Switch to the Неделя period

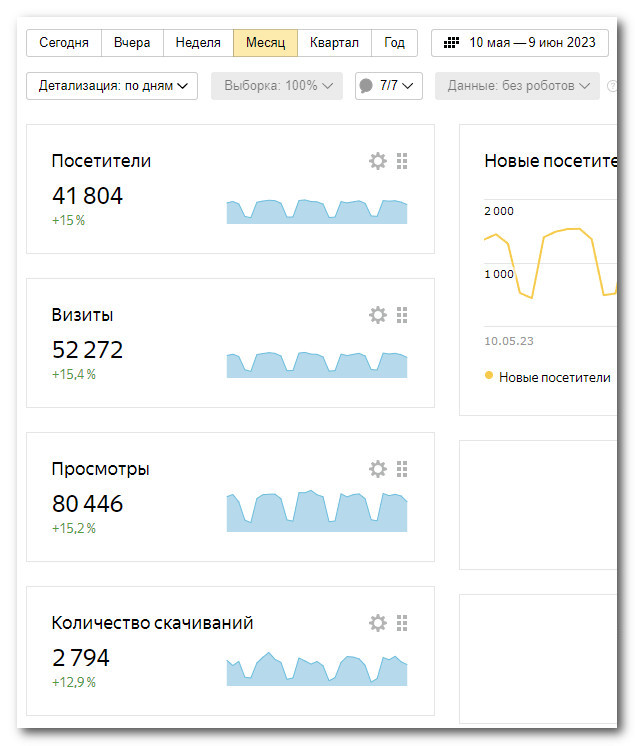[198, 43]
